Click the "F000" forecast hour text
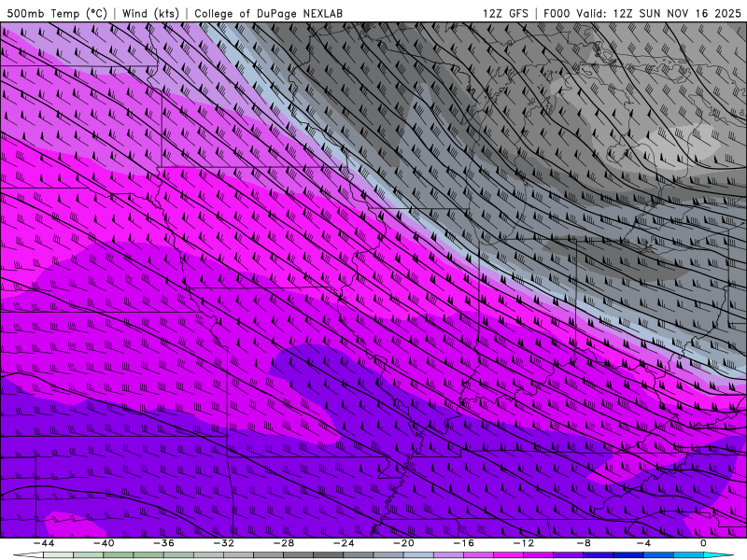747x560 pixels. (557, 14)
